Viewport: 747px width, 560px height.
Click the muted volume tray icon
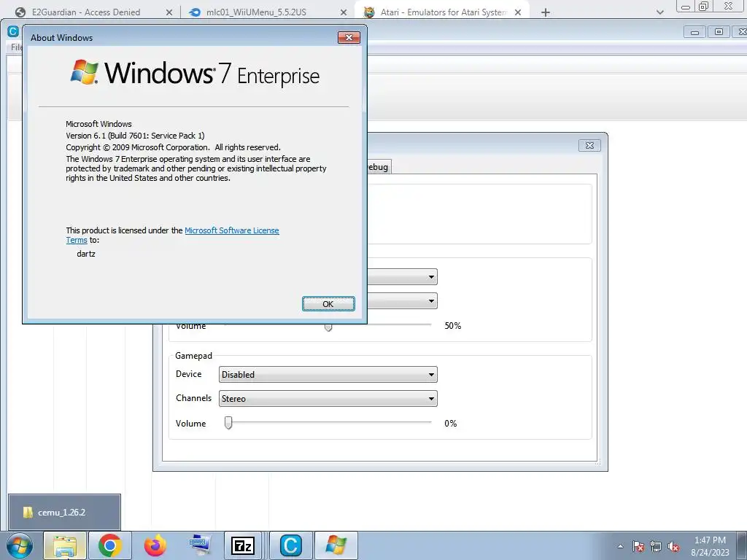click(673, 546)
